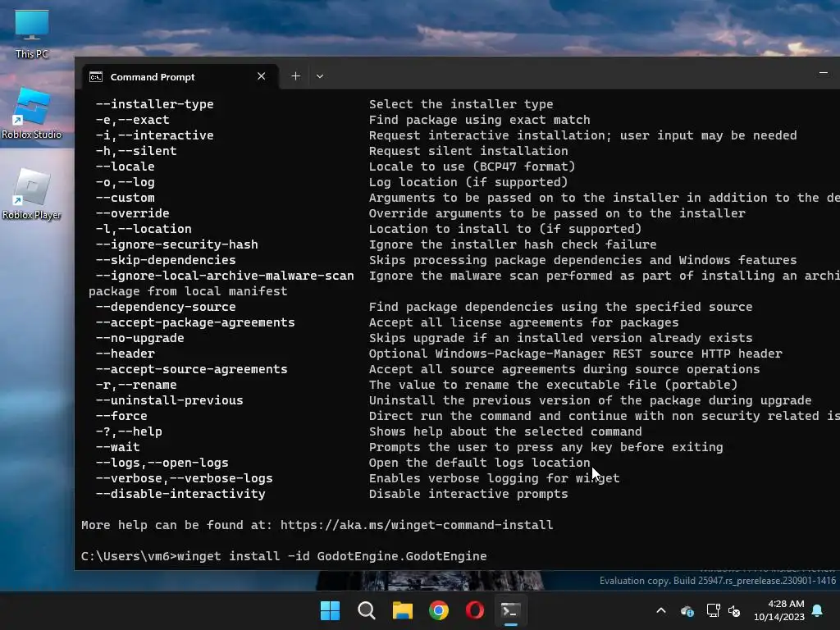
Task: Click the --ignore-security-hash option text
Action: [x=177, y=244]
